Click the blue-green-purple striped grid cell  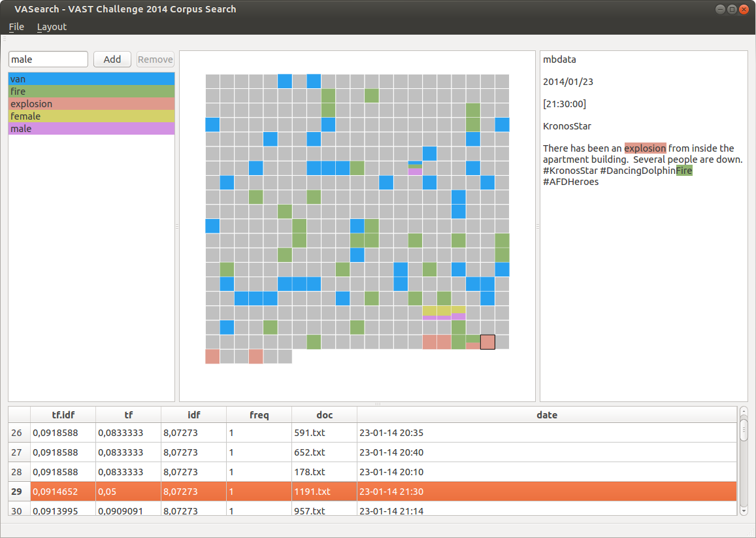click(415, 169)
